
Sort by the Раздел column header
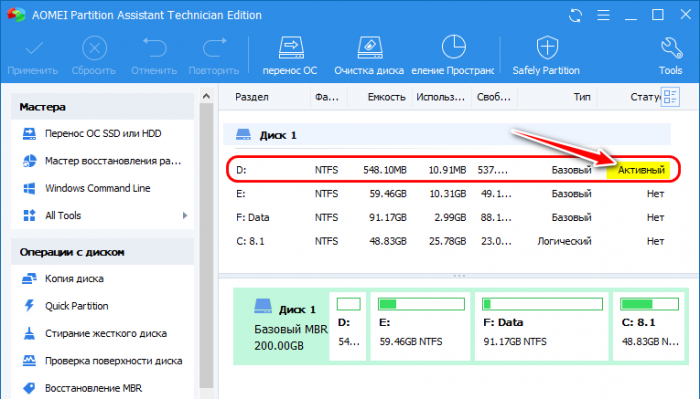click(x=252, y=97)
